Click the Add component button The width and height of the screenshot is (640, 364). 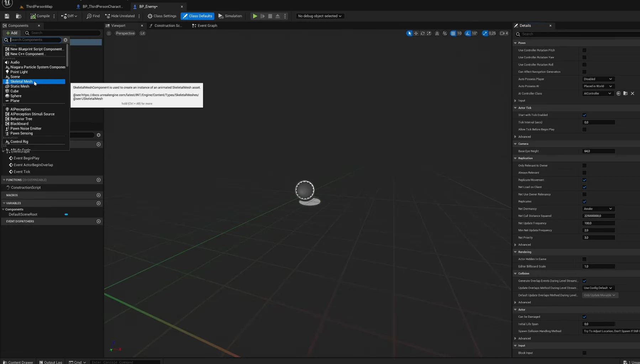pos(11,33)
